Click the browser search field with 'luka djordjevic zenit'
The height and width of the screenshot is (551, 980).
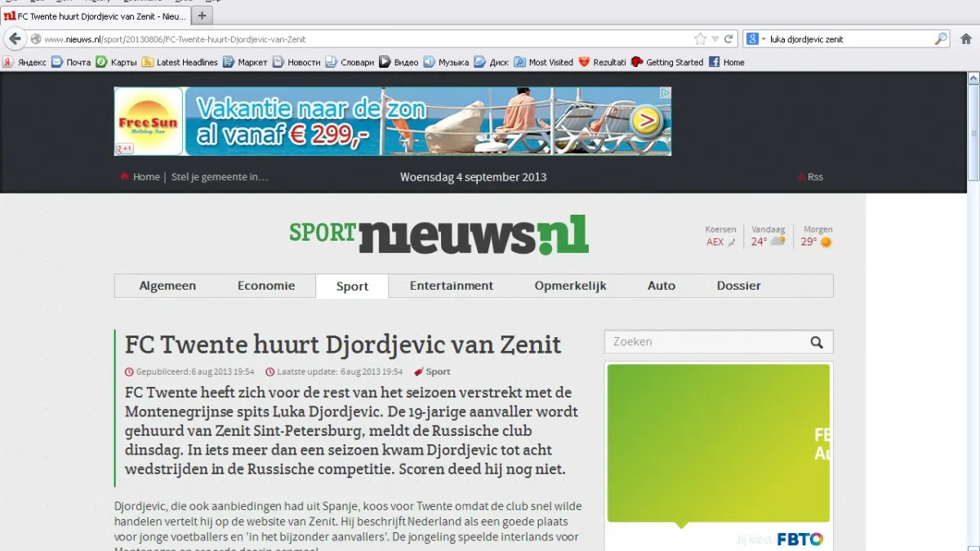[849, 38]
